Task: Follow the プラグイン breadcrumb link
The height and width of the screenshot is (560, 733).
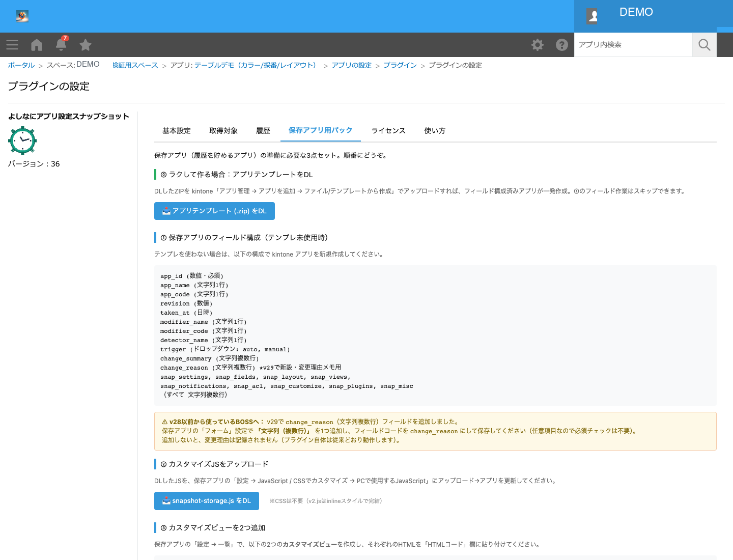Action: (x=400, y=65)
